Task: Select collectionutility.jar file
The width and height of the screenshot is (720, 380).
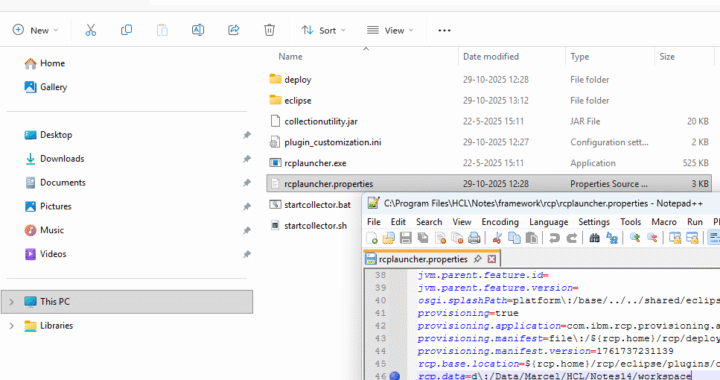Action: click(x=321, y=121)
